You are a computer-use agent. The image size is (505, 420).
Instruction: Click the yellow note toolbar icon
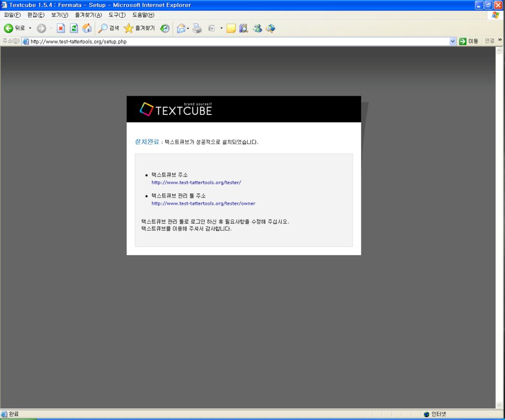click(x=231, y=28)
